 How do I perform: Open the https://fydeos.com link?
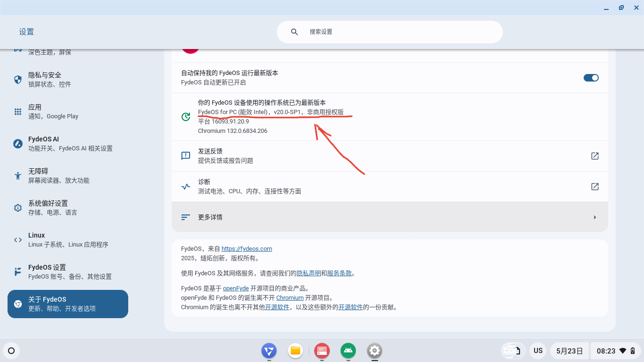pos(247,249)
